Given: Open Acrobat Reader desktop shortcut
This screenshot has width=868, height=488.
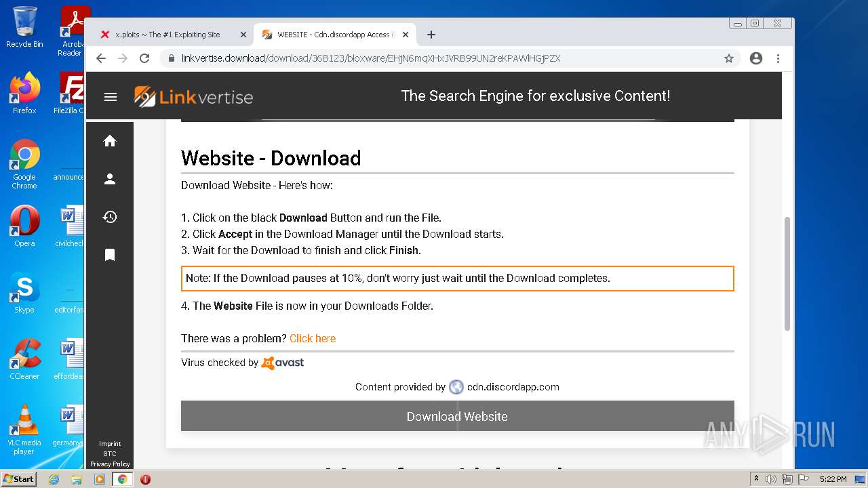Looking at the screenshot, I should 72,31.
